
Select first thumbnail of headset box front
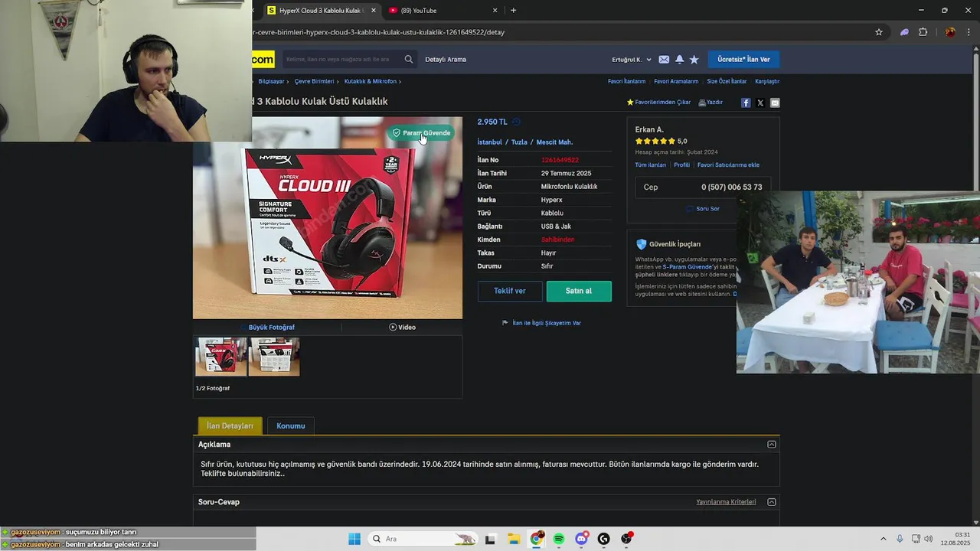click(221, 357)
